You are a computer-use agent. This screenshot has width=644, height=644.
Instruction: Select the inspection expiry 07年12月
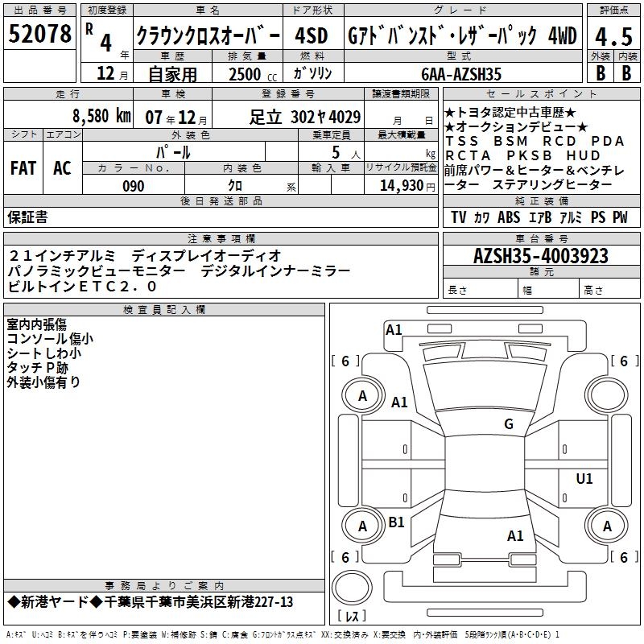pos(176,118)
